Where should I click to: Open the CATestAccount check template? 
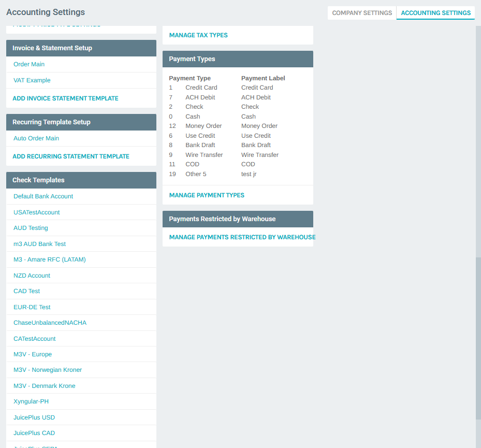click(34, 338)
